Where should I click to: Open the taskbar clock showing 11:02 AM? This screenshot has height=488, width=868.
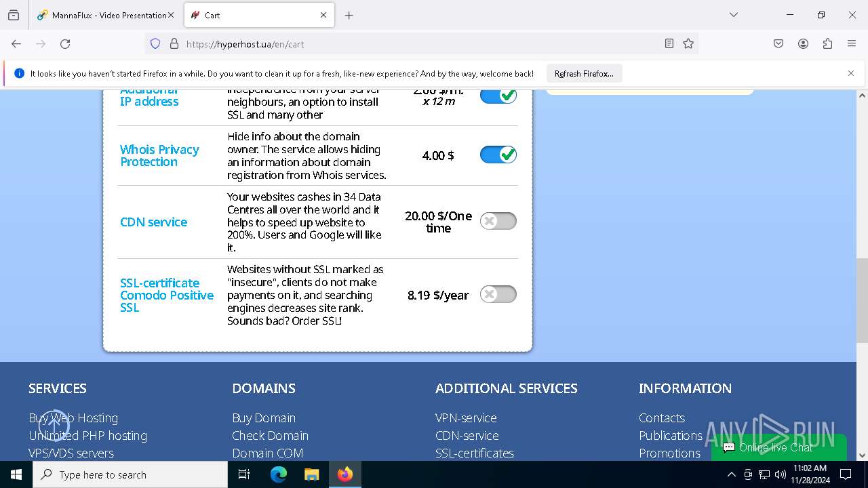(809, 474)
